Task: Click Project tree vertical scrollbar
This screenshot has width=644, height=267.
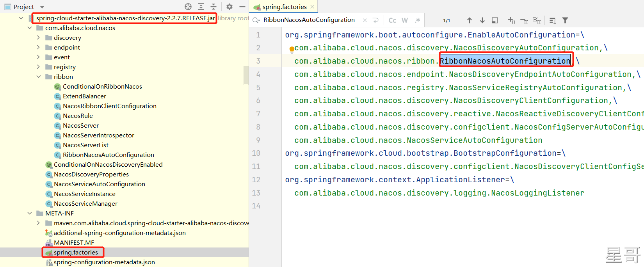Action: tap(246, 75)
